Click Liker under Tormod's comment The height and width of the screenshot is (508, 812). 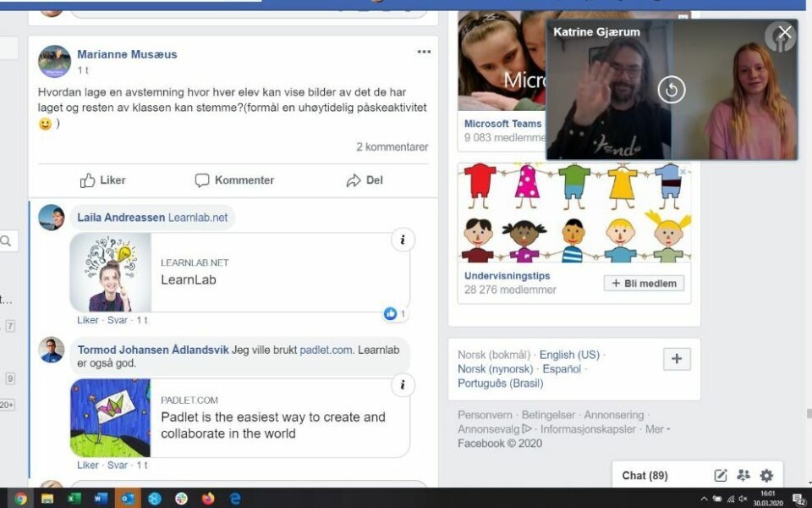tap(87, 465)
